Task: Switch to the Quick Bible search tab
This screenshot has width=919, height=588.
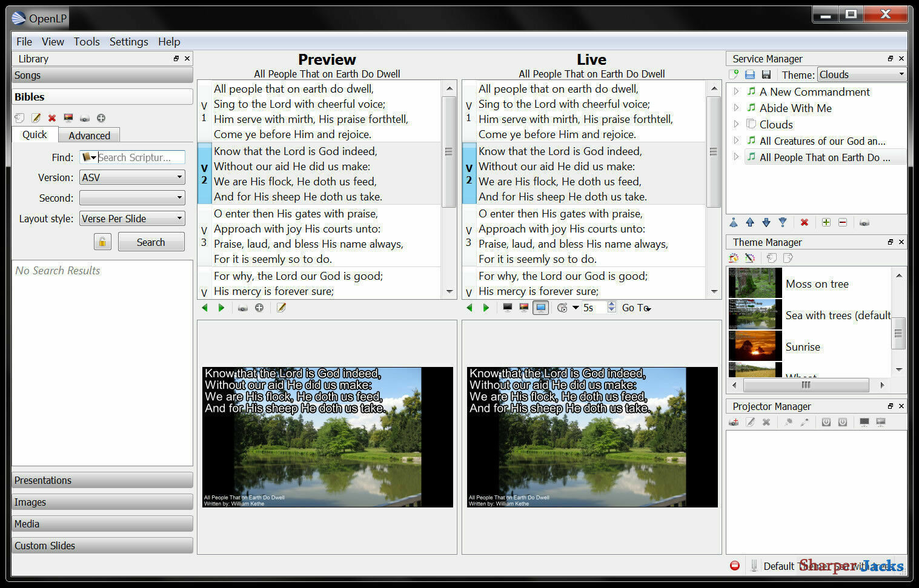Action: [35, 134]
